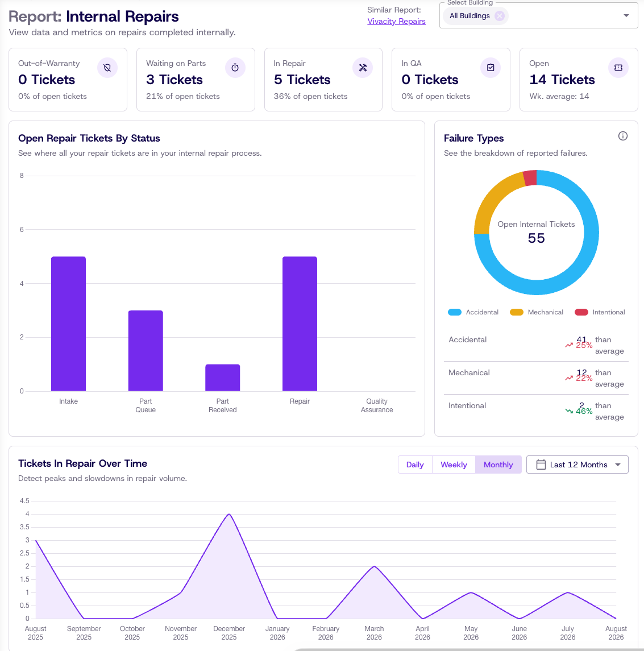Open the Failure Types info icon
The width and height of the screenshot is (644, 651).
(623, 136)
